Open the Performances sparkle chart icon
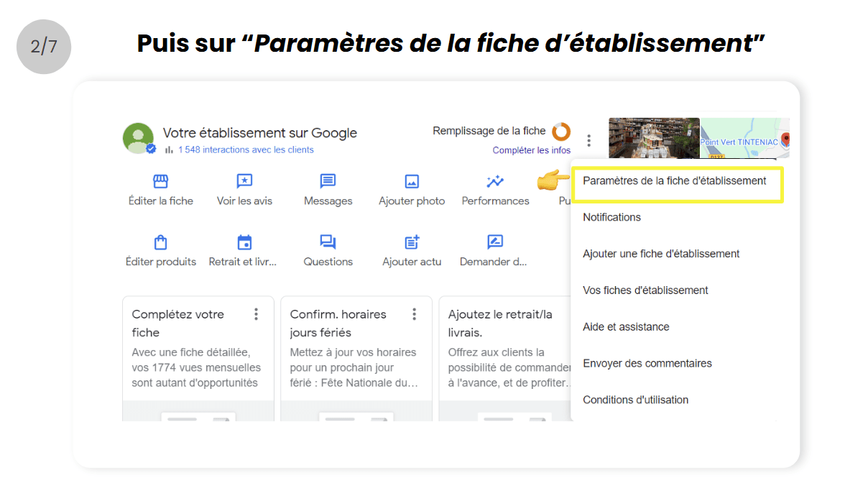The height and width of the screenshot is (486, 868). click(x=495, y=181)
